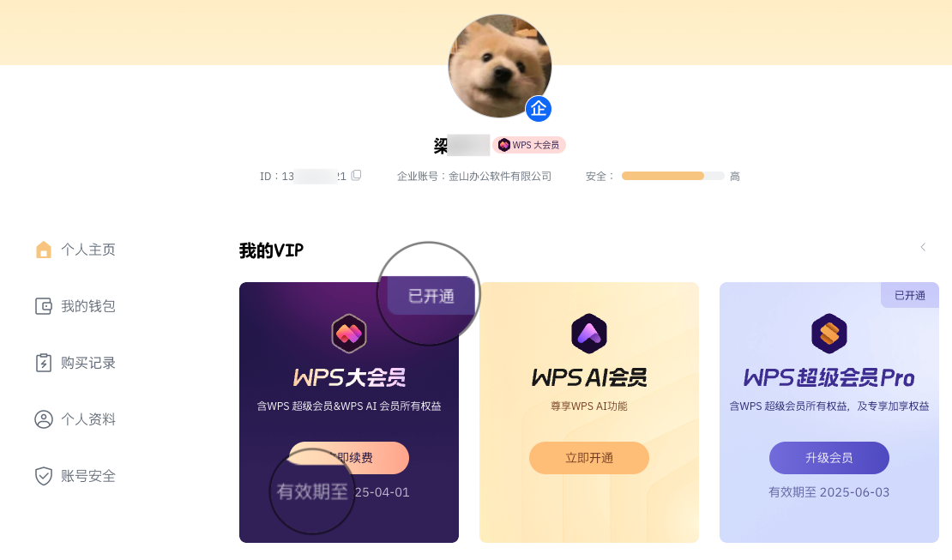Open the 个人资料 profile icon
This screenshot has height=560, width=952.
[x=44, y=419]
